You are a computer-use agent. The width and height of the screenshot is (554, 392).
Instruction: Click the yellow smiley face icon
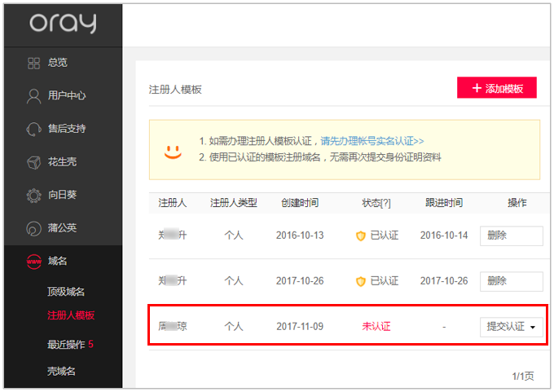173,150
